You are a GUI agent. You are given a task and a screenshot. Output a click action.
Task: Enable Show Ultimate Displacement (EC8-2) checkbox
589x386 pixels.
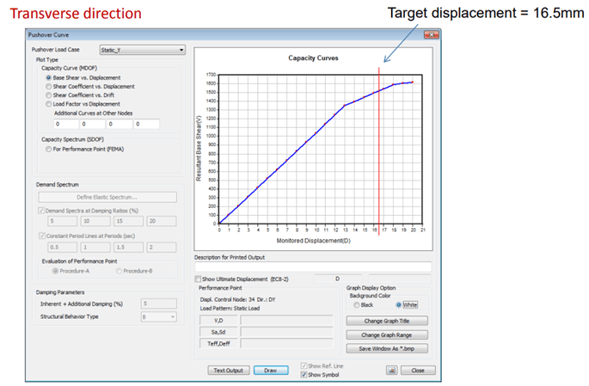198,279
